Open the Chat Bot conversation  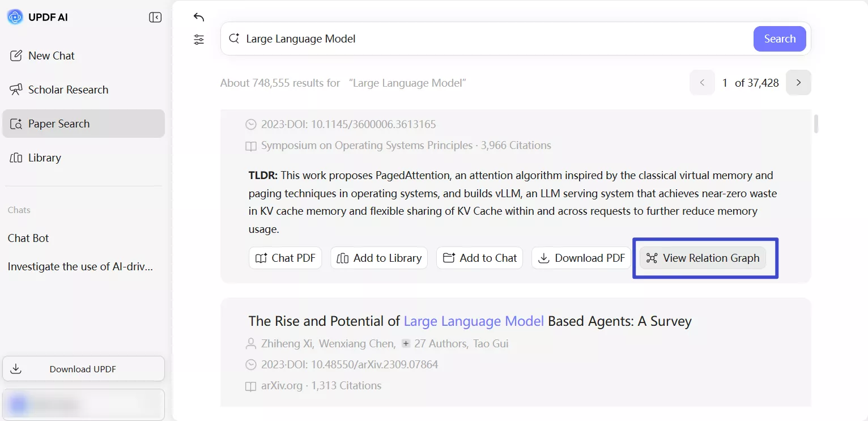coord(28,238)
